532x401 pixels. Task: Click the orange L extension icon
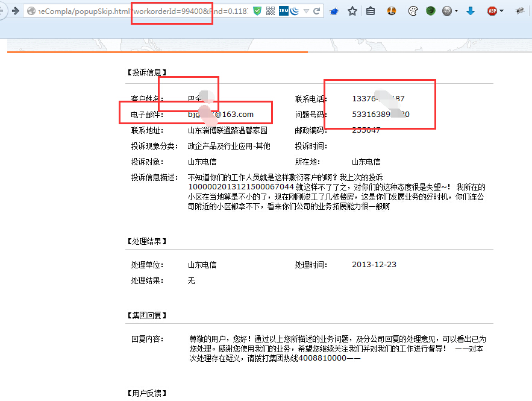click(x=392, y=11)
